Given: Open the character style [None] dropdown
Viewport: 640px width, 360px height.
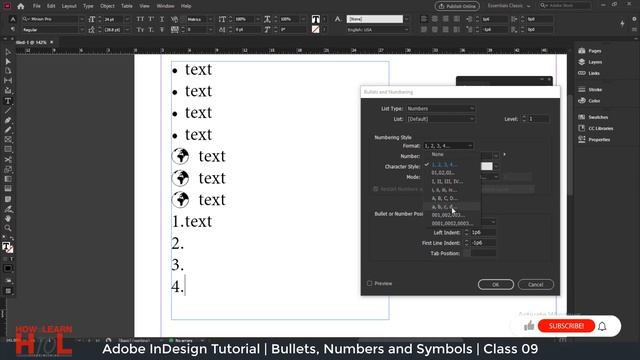Looking at the screenshot, I should 406,19.
